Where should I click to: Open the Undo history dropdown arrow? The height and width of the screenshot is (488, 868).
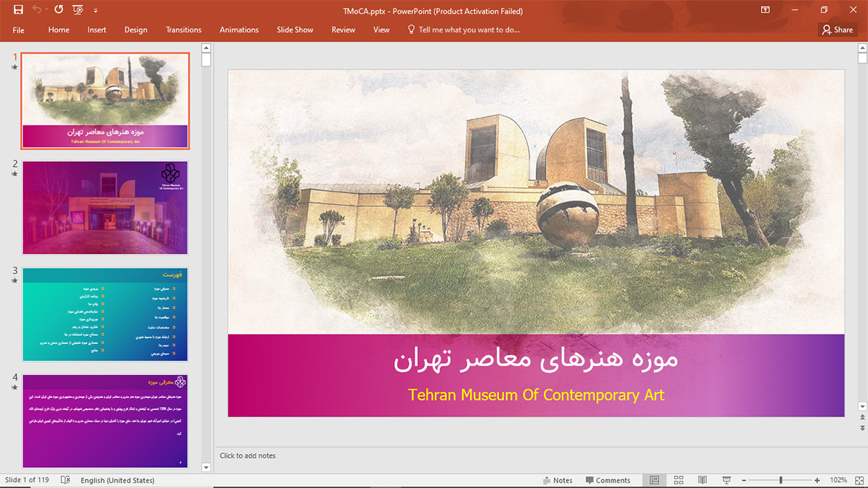tap(46, 10)
